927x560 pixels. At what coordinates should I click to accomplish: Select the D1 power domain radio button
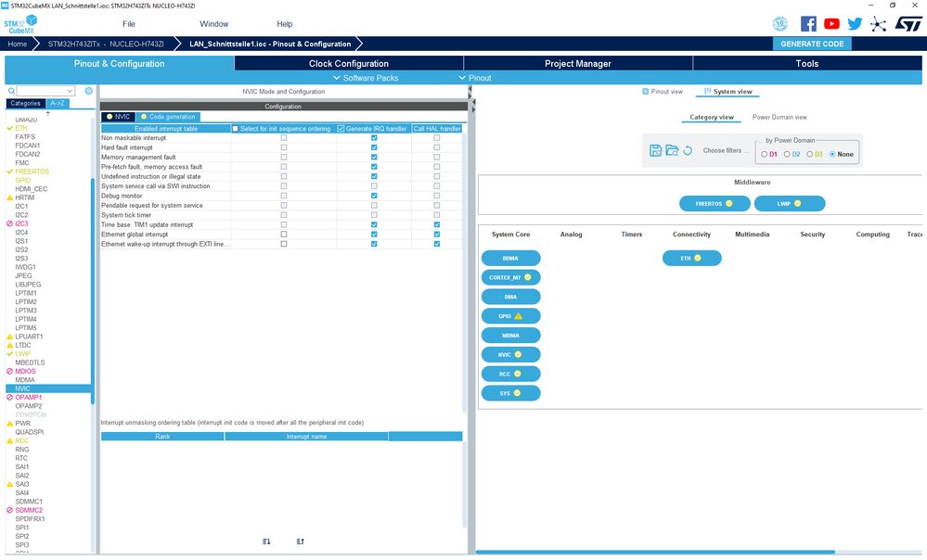click(x=765, y=154)
